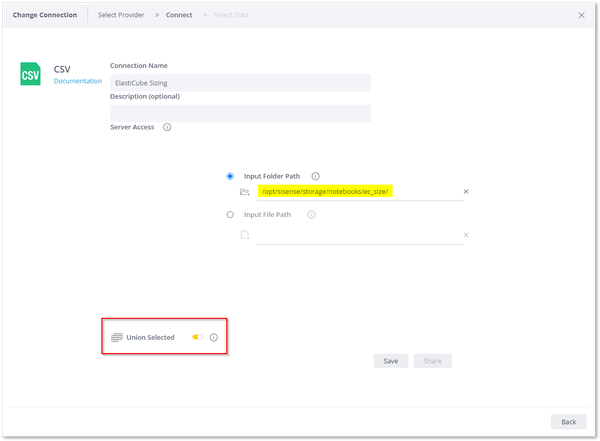Click the /opt/sisense/storage folder path field
600x441 pixels.
click(360, 191)
